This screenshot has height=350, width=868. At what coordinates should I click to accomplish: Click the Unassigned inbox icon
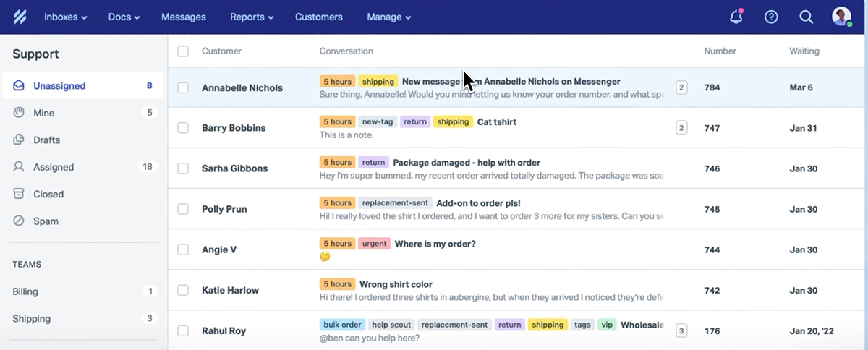tap(19, 86)
